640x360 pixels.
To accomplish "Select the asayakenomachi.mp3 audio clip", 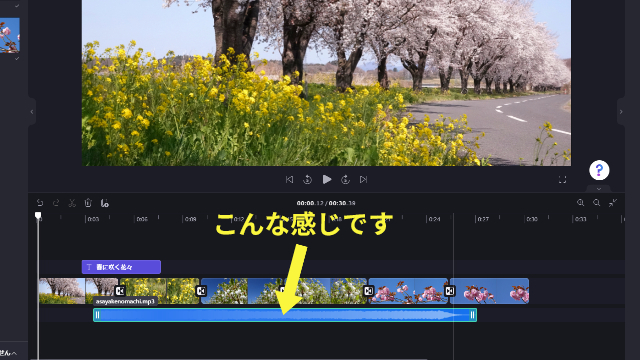I will tap(285, 315).
